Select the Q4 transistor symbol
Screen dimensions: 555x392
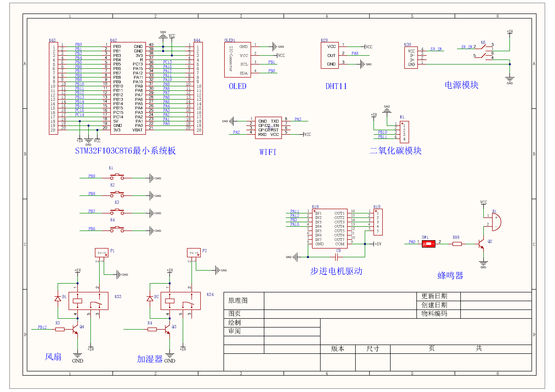(75, 330)
